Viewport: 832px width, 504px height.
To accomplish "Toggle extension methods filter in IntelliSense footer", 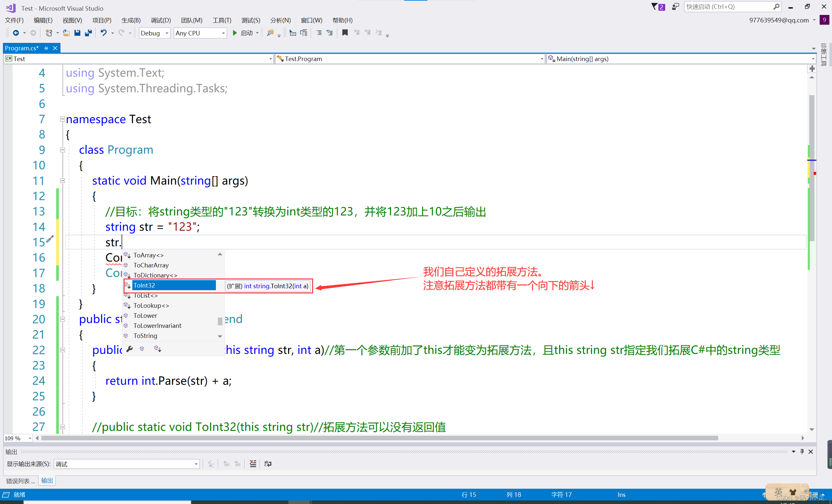I will point(158,349).
